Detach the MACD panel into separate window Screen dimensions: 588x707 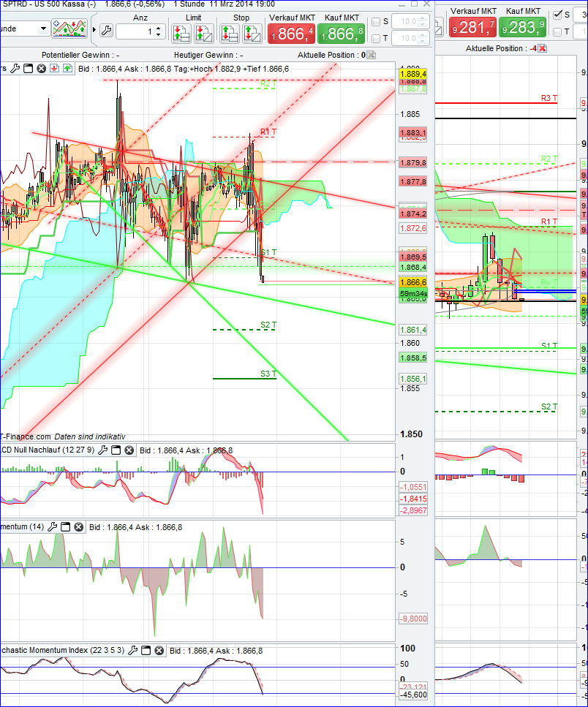tap(116, 450)
